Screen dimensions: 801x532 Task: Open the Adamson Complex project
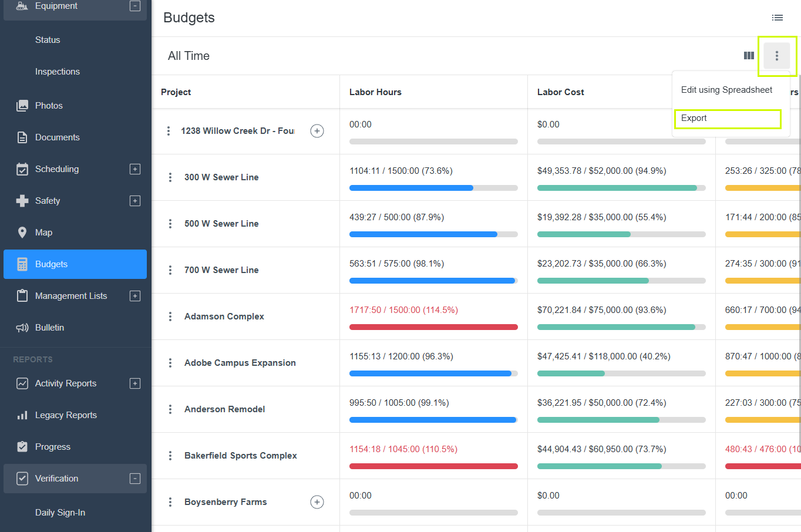pos(224,316)
